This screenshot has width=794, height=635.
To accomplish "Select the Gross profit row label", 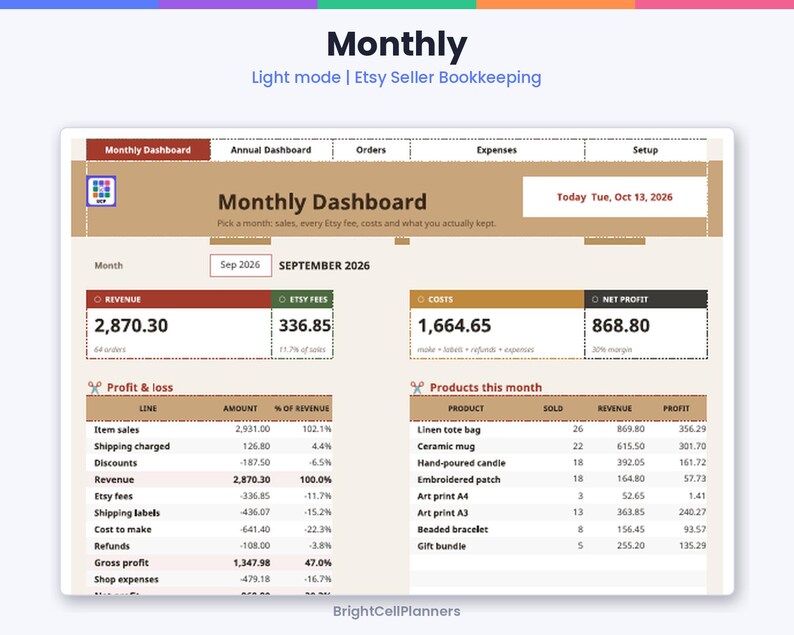I will 122,563.
